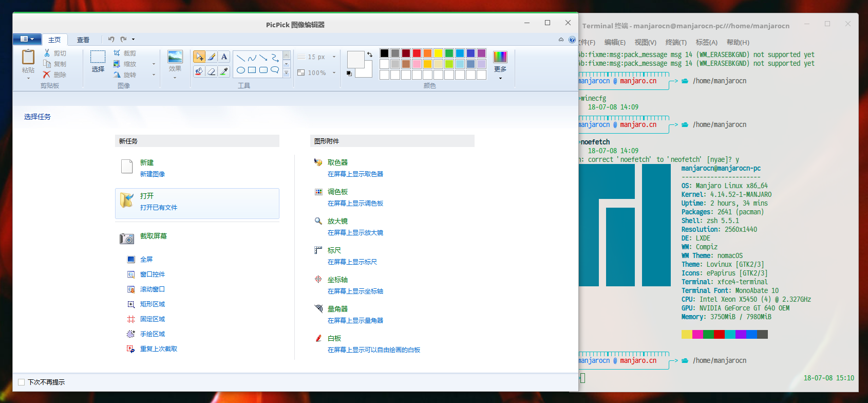Open PicPick help via the question mark icon
The height and width of the screenshot is (403, 868).
coord(572,40)
